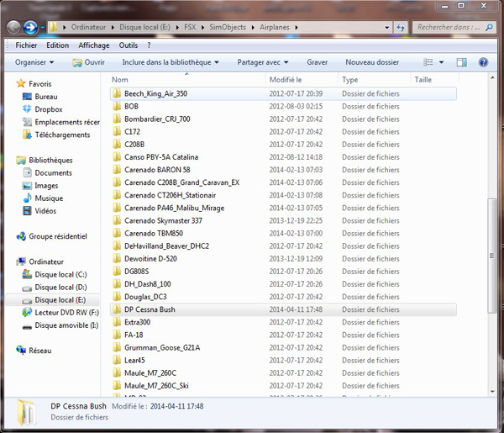Image resolution: width=504 pixels, height=433 pixels.
Task: Open 'Disque local (C:)' in sidebar
Action: [x=60, y=274]
